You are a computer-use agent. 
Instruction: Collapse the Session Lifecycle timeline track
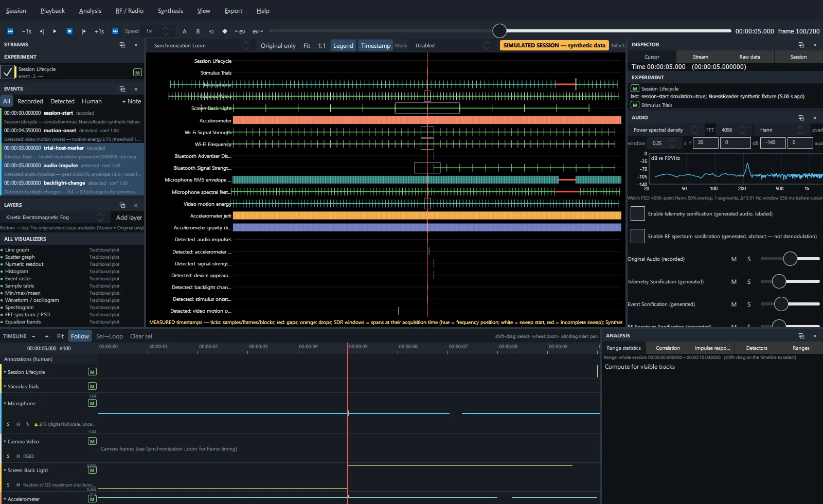5,372
